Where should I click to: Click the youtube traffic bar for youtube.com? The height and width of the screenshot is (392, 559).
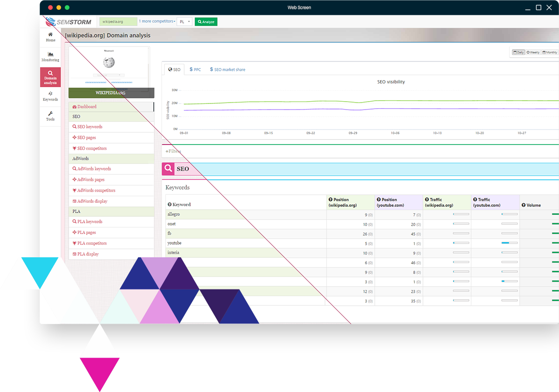509,243
